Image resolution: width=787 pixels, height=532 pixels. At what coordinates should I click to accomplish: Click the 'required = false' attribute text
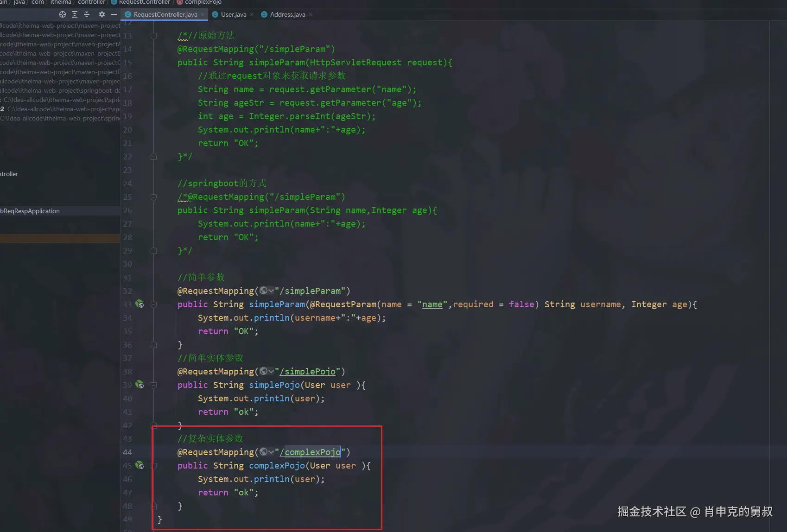point(494,304)
